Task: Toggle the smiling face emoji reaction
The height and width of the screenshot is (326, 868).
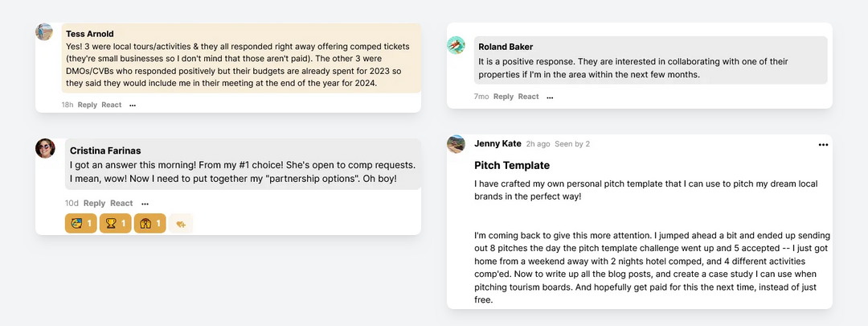Action: coord(81,224)
